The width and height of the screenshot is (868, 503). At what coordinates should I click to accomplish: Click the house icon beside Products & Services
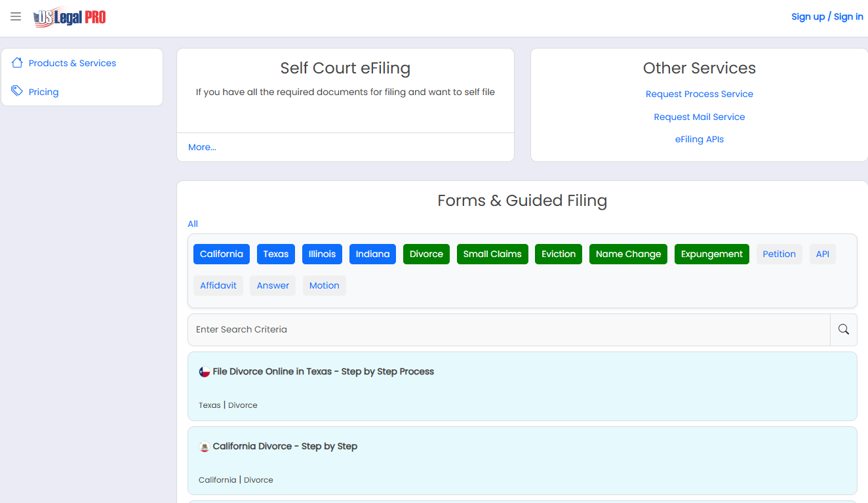pyautogui.click(x=17, y=63)
